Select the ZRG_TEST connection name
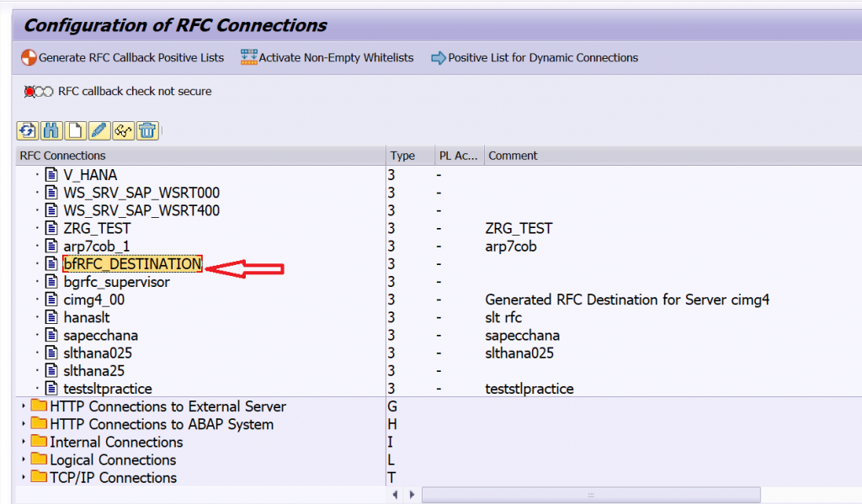Screen dimensions: 862x504 pyautogui.click(x=97, y=228)
